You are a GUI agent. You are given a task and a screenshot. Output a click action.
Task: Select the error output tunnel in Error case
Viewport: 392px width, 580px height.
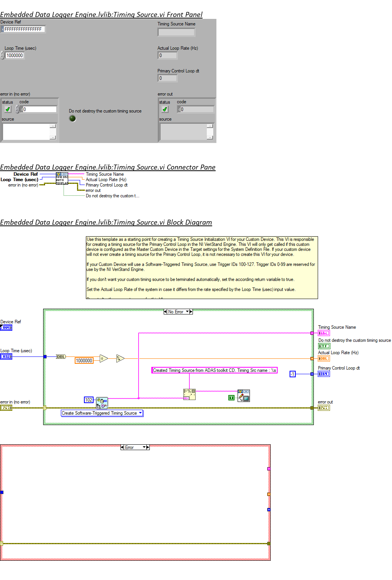pos(269,543)
